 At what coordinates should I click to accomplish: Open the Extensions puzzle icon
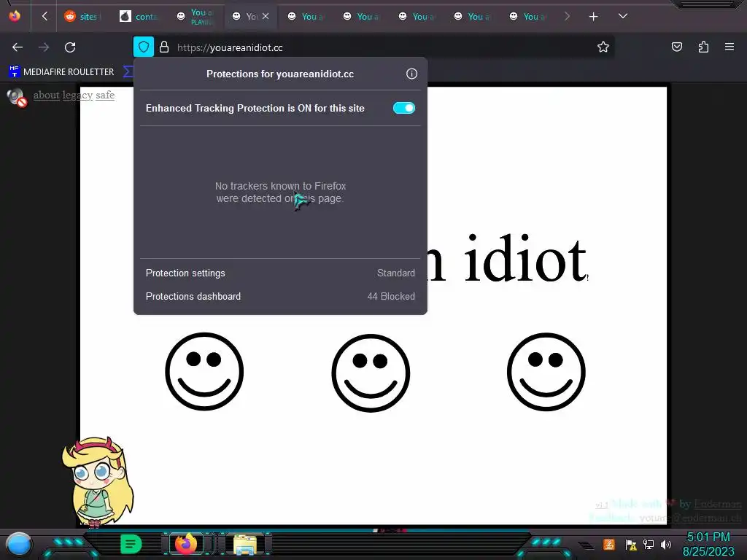click(703, 47)
